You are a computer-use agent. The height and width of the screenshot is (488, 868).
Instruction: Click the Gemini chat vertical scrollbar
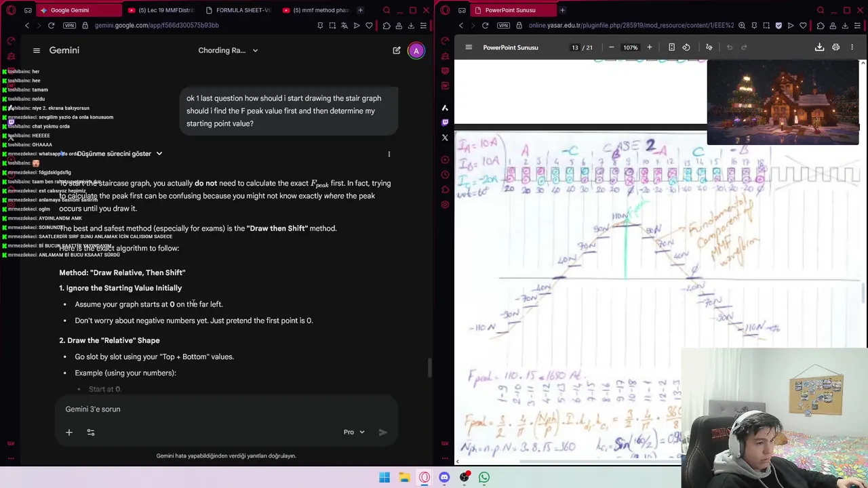429,368
